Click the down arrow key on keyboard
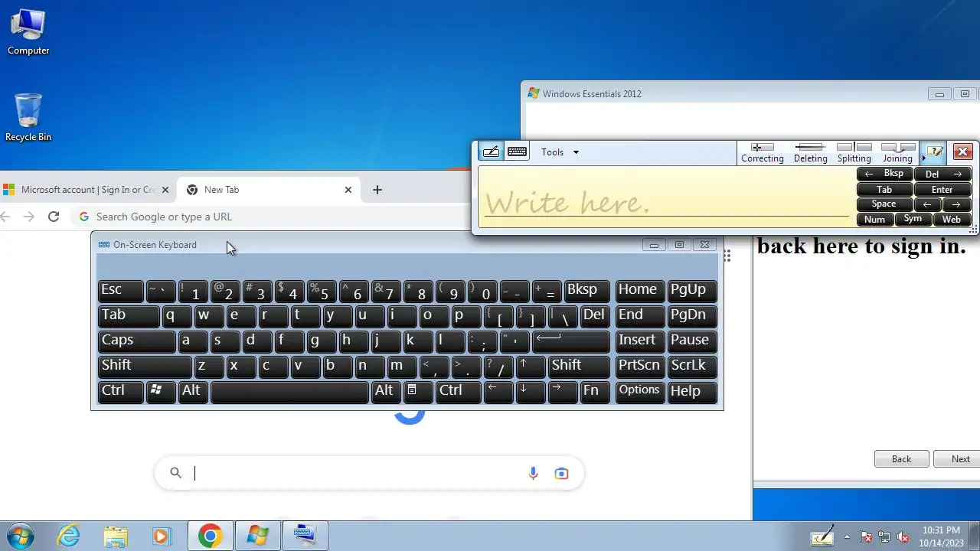 [530, 391]
